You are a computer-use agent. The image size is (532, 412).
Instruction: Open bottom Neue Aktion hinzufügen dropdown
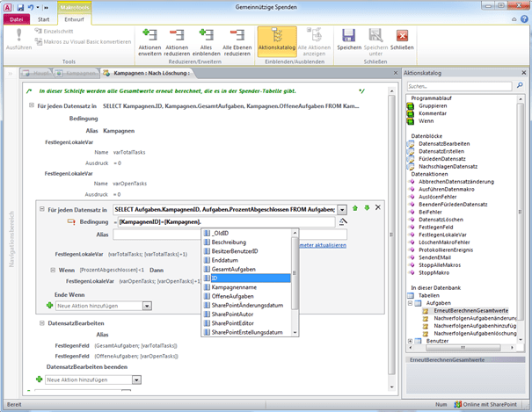coord(136,380)
